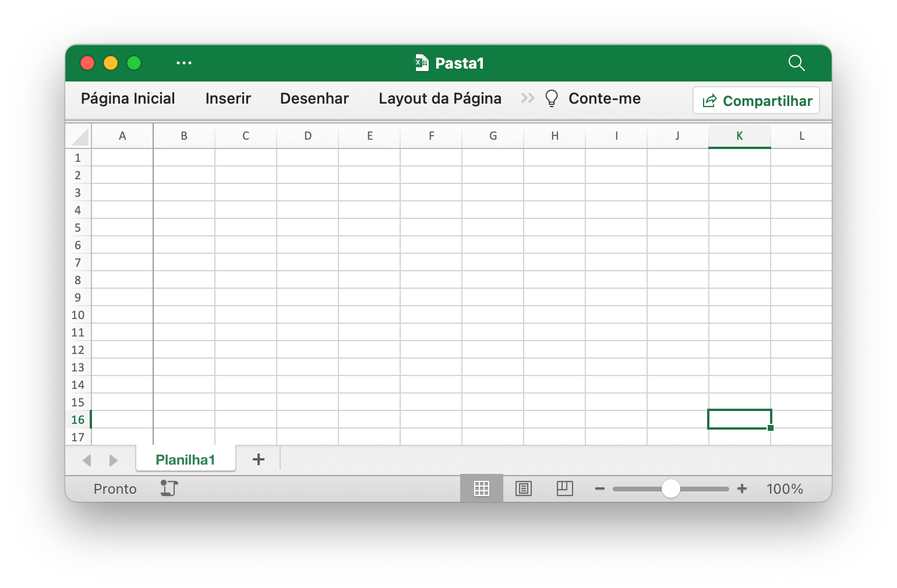Click the accessibility/macro status bar icon
The width and height of the screenshot is (897, 588).
pyautogui.click(x=169, y=488)
